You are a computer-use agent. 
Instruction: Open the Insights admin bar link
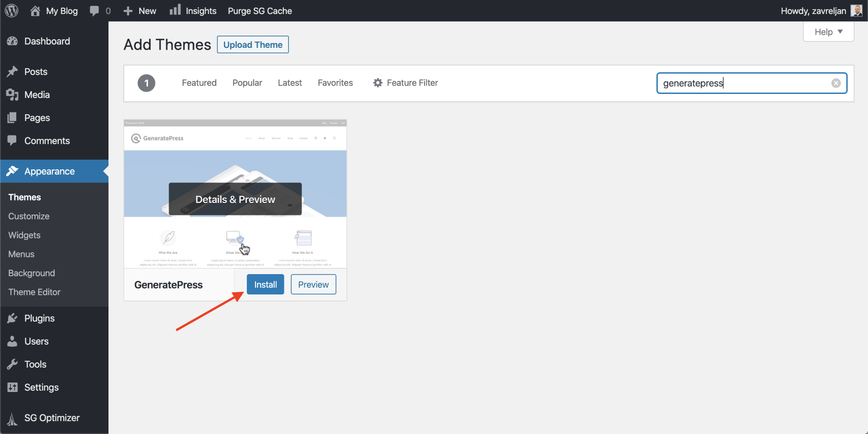[x=193, y=11]
